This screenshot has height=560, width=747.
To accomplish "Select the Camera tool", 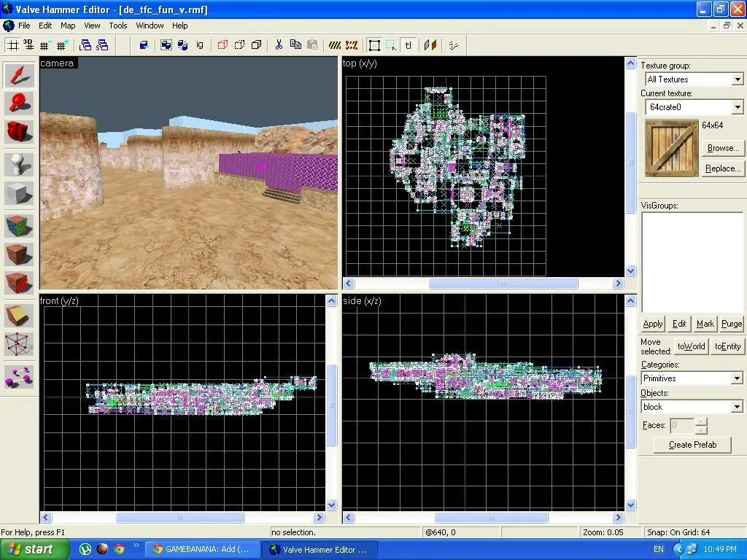I will tap(19, 132).
